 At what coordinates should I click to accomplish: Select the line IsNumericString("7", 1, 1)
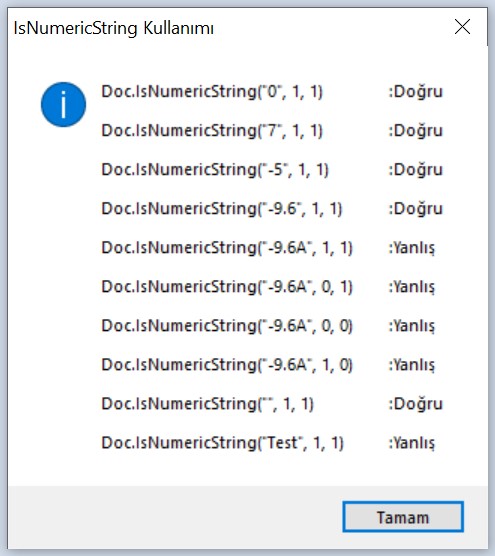(x=212, y=131)
